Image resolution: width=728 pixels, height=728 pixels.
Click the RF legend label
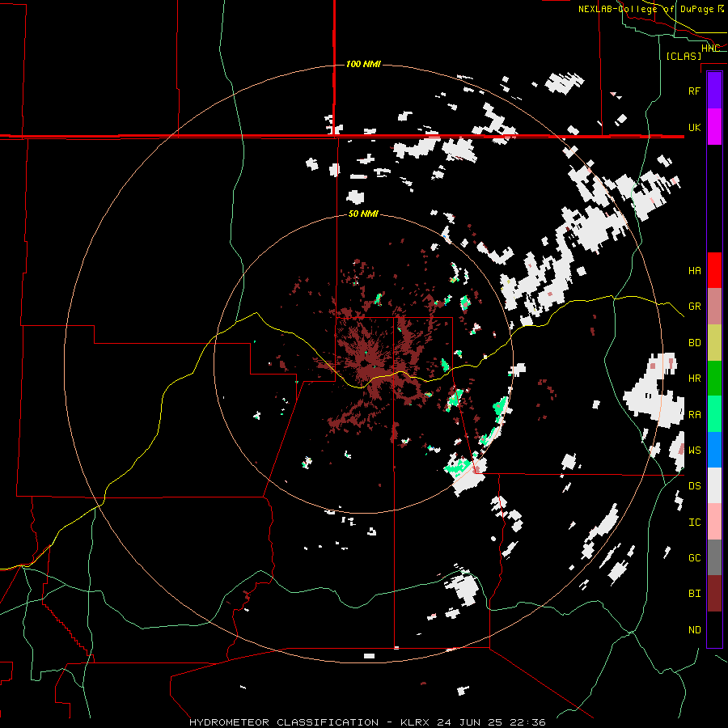point(694,91)
